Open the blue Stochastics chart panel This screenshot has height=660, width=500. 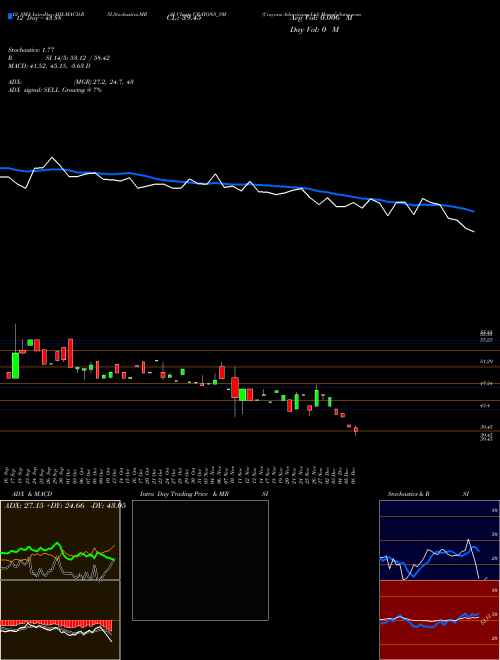pyautogui.click(x=439, y=540)
